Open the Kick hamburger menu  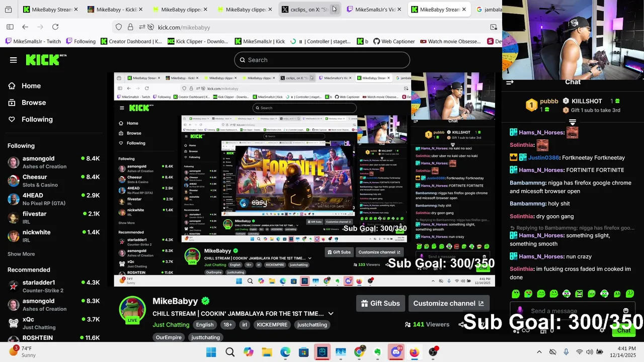[x=13, y=60]
